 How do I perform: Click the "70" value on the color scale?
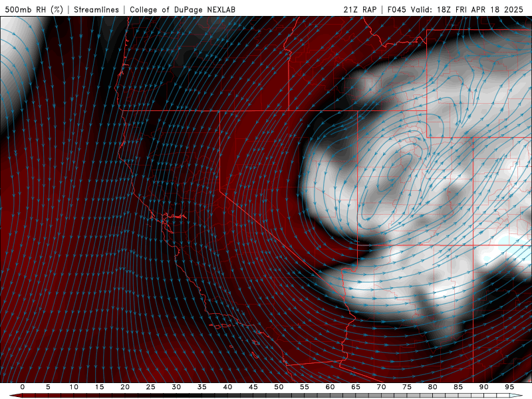381,387
